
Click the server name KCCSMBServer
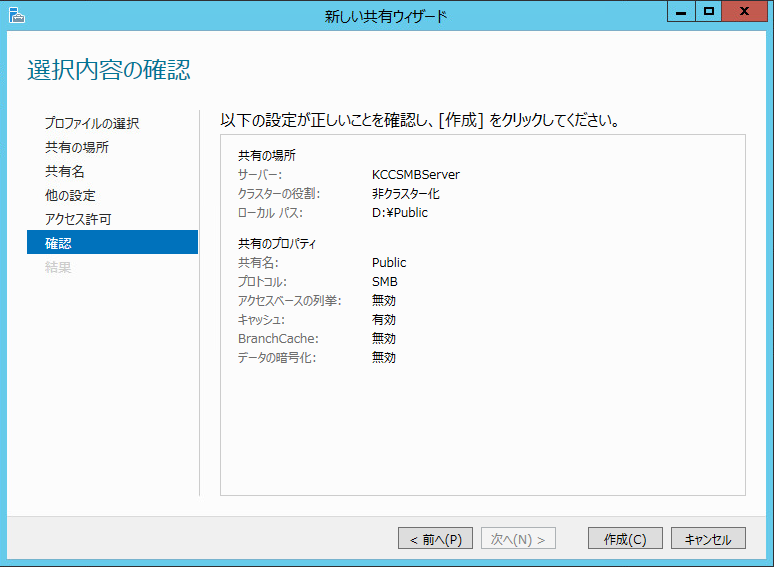416,175
